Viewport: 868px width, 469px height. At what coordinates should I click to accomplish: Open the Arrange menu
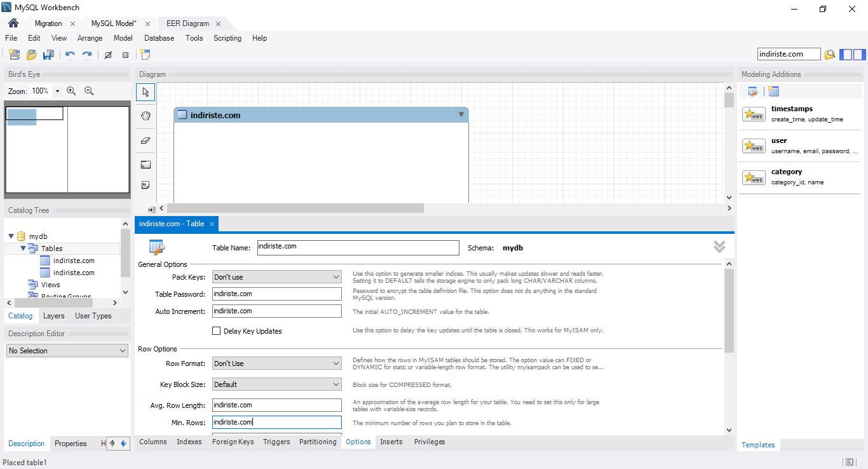coord(90,38)
